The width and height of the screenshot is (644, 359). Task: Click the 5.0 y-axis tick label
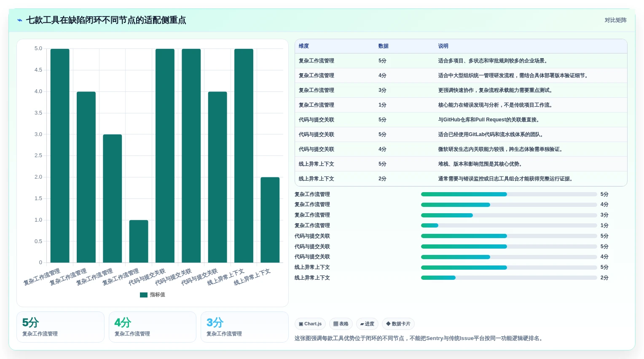coord(38,48)
